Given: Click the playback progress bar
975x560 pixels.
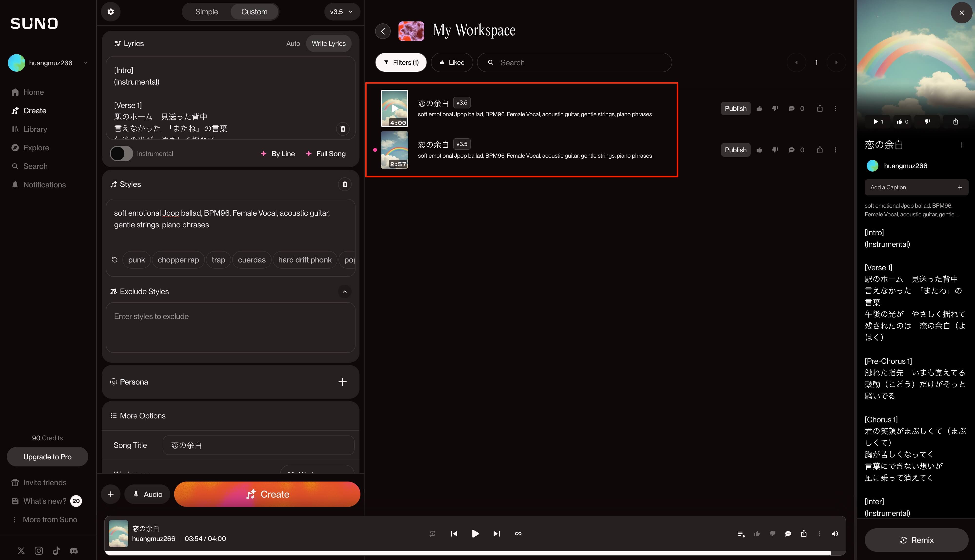Looking at the screenshot, I should pyautogui.click(x=462, y=553).
